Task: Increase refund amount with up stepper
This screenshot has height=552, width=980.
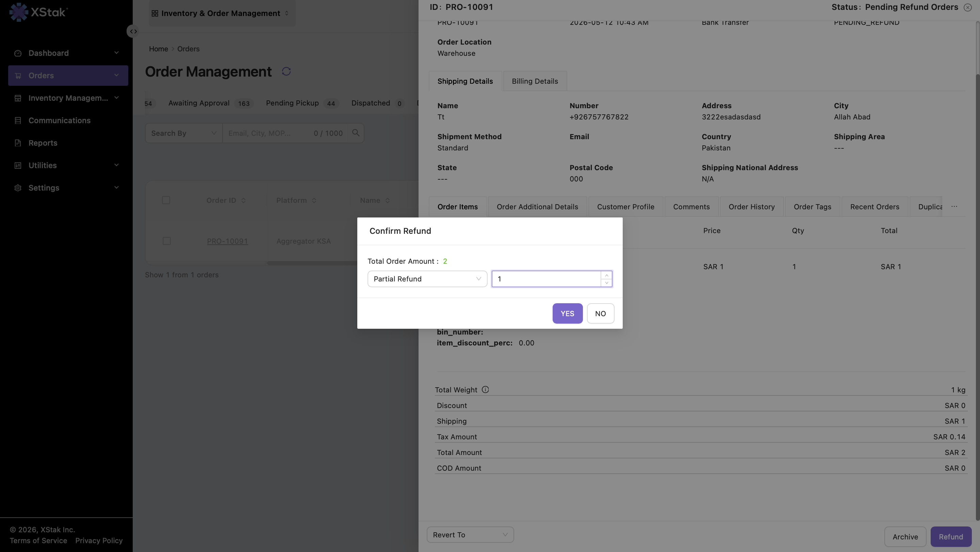Action: click(606, 275)
